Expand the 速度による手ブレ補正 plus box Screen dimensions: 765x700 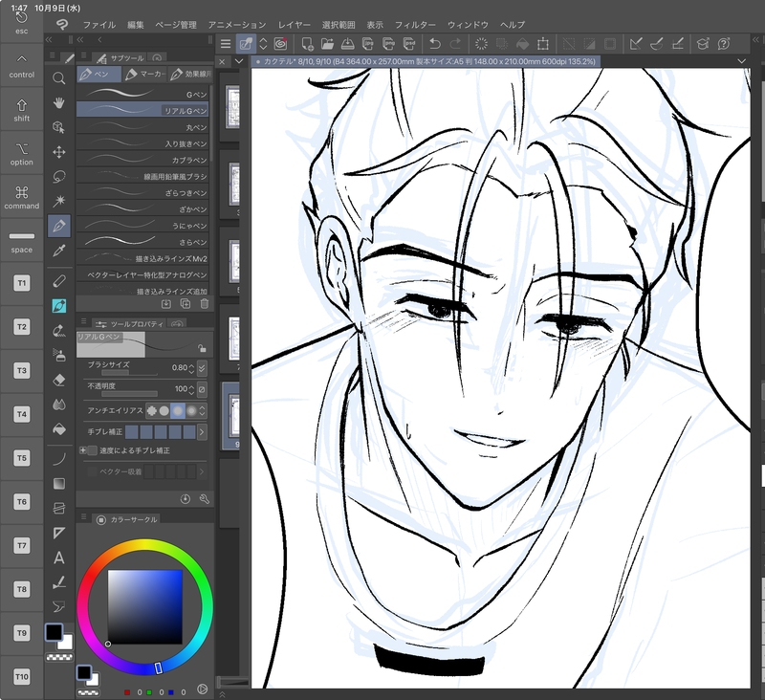tap(82, 450)
